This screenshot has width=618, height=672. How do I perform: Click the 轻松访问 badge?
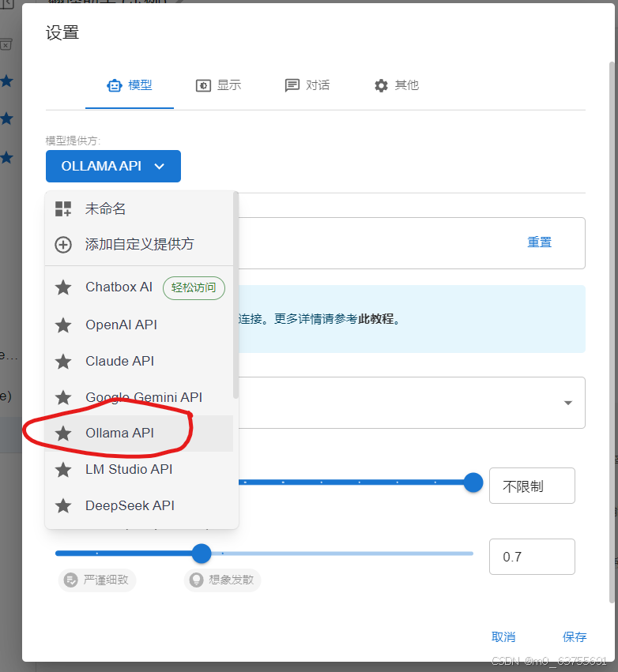[194, 287]
